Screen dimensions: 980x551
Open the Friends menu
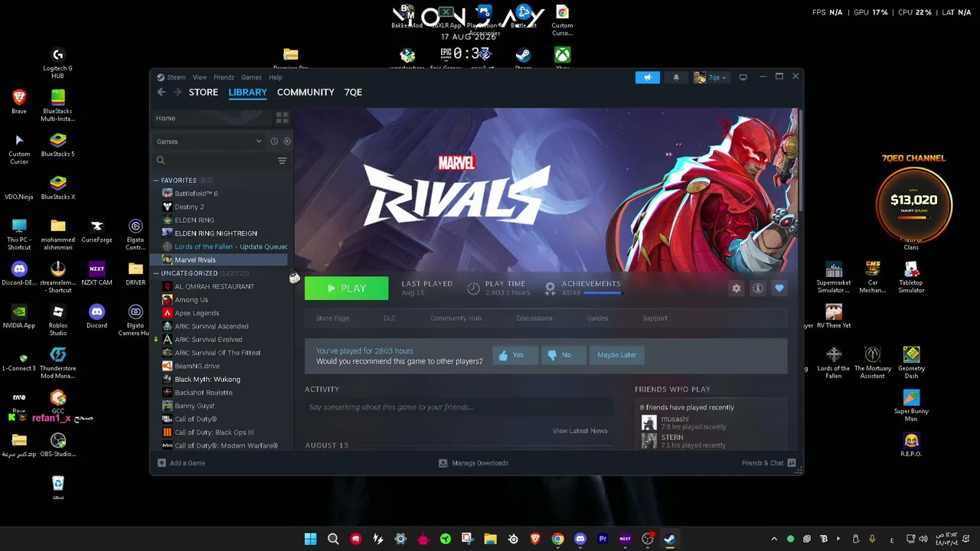[224, 77]
